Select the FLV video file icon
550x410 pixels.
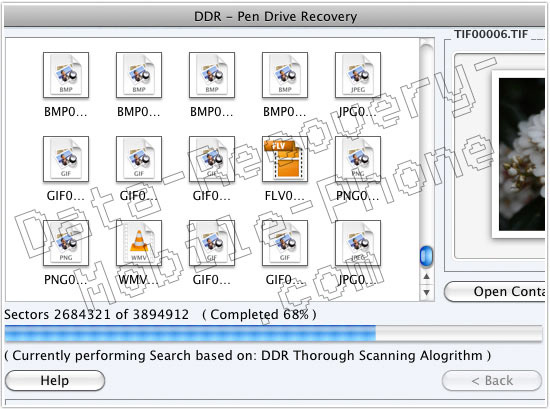click(285, 159)
